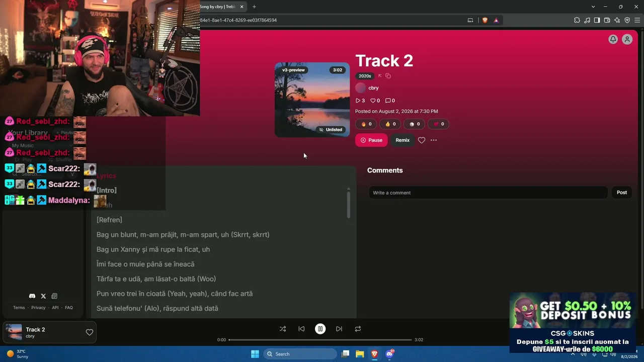This screenshot has height=362, width=644.
Task: Toggle shuffle in the player bar
Action: pyautogui.click(x=283, y=329)
